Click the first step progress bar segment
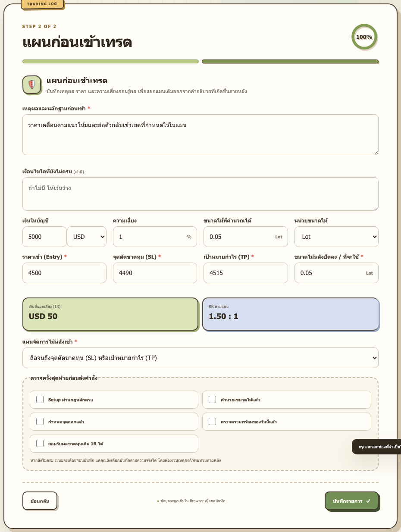This screenshot has width=401, height=532. (x=110, y=62)
